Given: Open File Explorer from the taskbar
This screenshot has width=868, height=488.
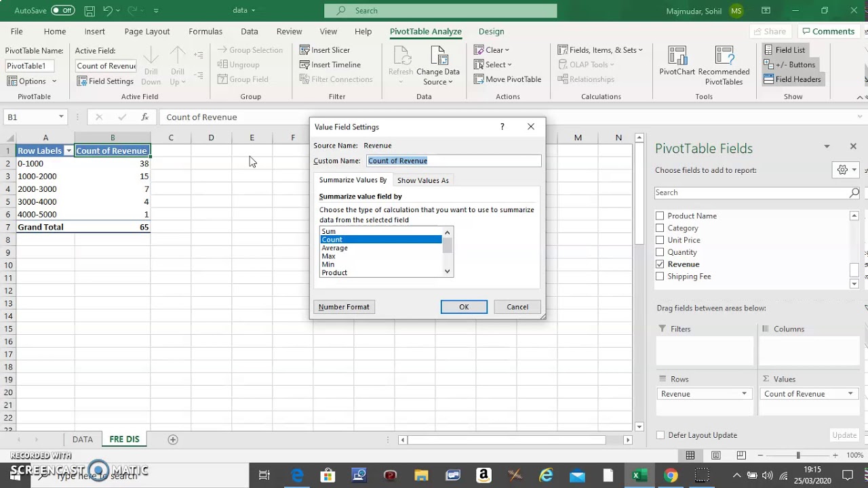Looking at the screenshot, I should [x=421, y=476].
